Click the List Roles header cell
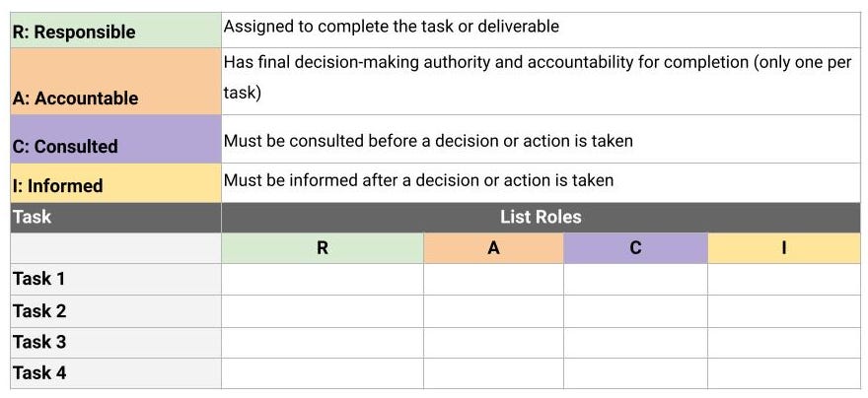This screenshot has height=398, width=868. click(541, 218)
